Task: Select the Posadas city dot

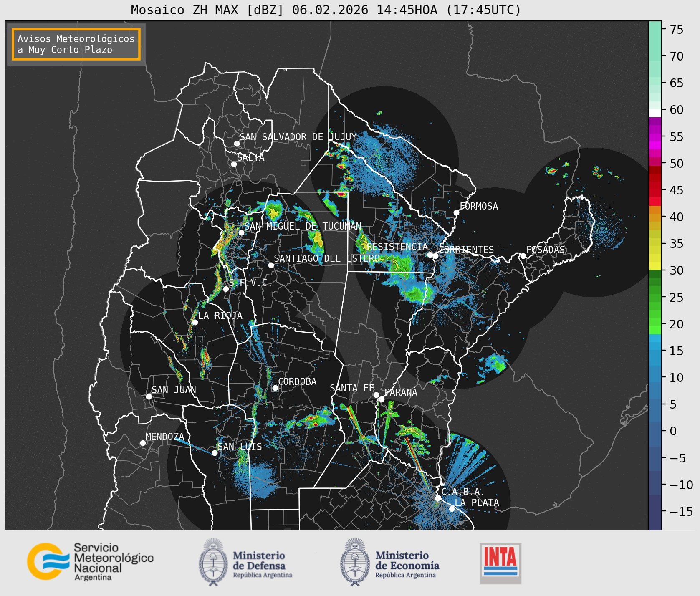Action: point(523,256)
